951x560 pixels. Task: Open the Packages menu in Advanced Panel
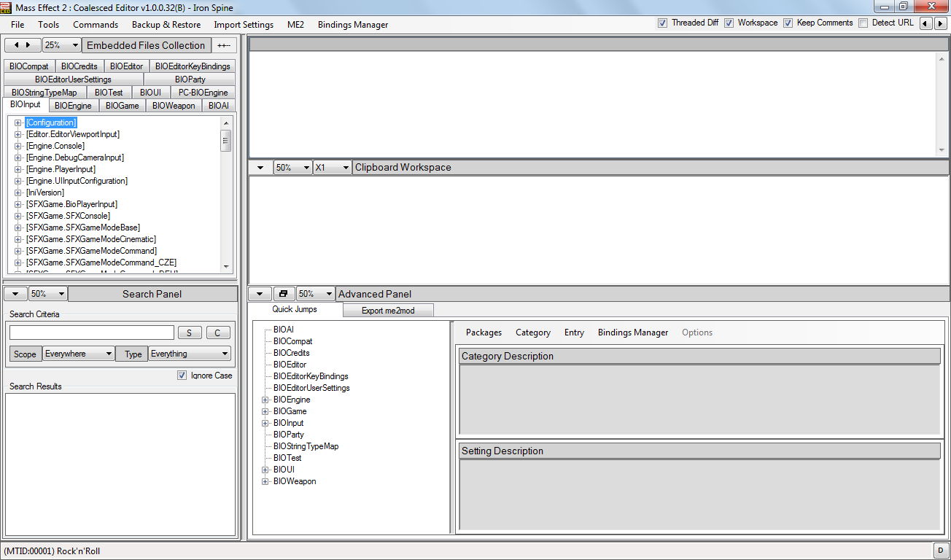[484, 332]
